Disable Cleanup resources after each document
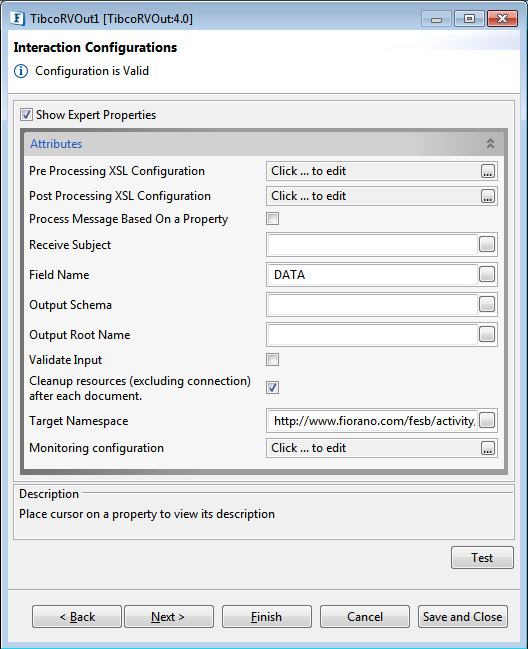This screenshot has height=649, width=528. tap(272, 387)
